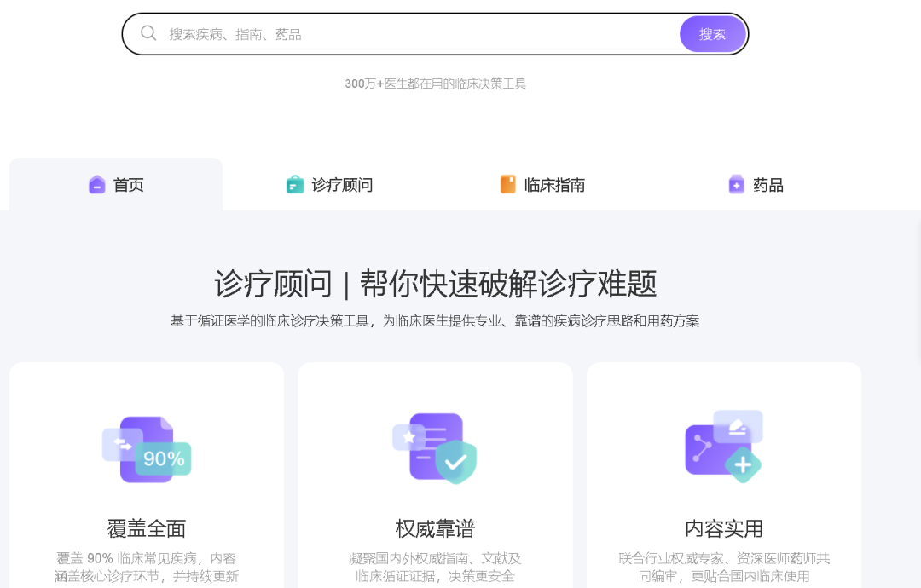
Task: Click the 90% coverage icon on 覆盖全面 card
Action: point(146,447)
